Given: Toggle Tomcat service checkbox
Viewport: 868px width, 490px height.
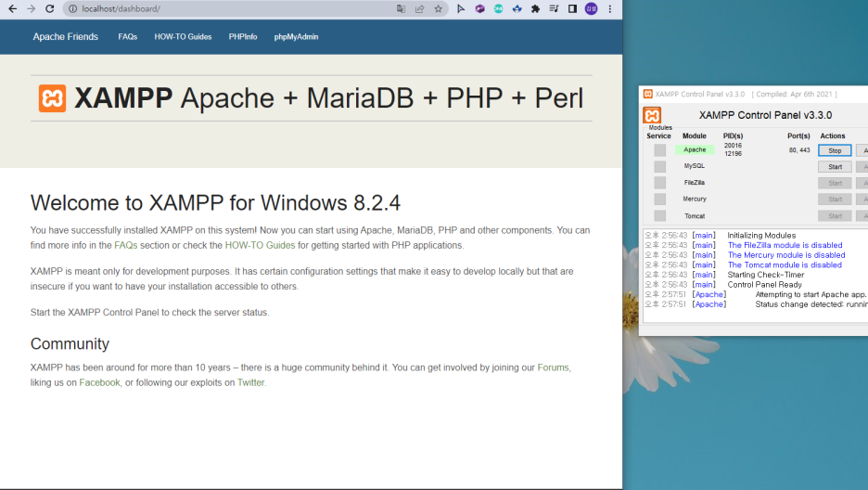Looking at the screenshot, I should tap(660, 216).
